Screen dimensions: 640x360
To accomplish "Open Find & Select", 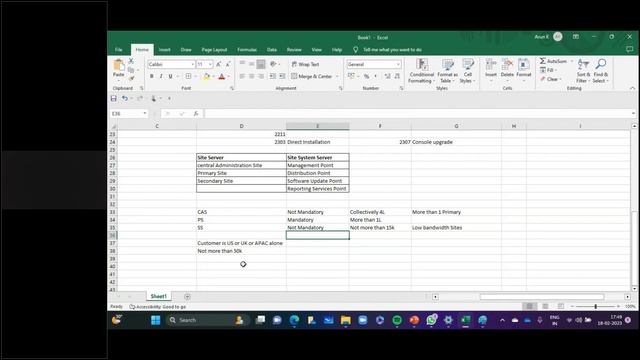I will (600, 71).
